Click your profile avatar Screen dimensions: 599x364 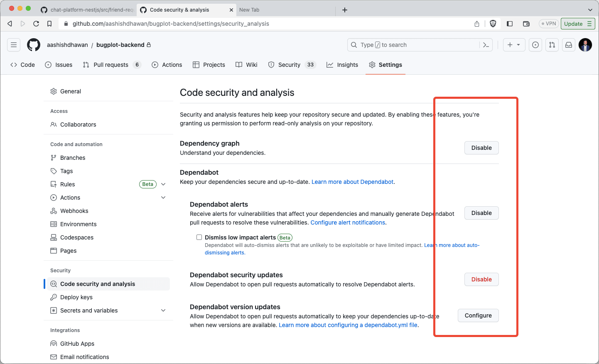585,45
